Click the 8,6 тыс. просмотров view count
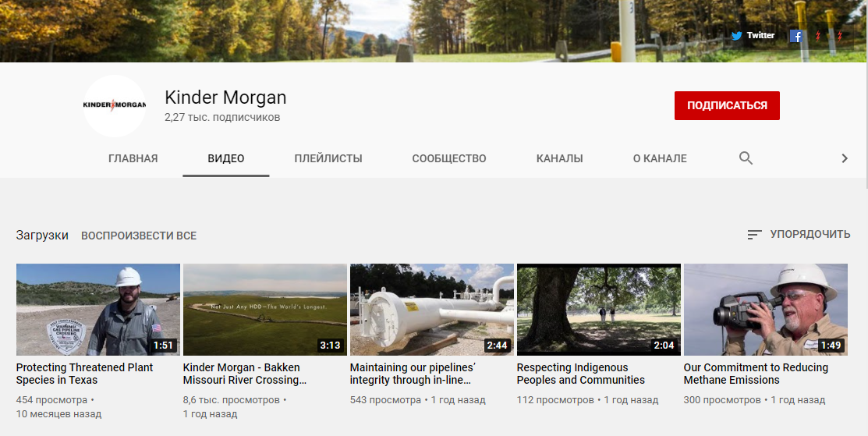Image resolution: width=868 pixels, height=436 pixels. [x=232, y=399]
